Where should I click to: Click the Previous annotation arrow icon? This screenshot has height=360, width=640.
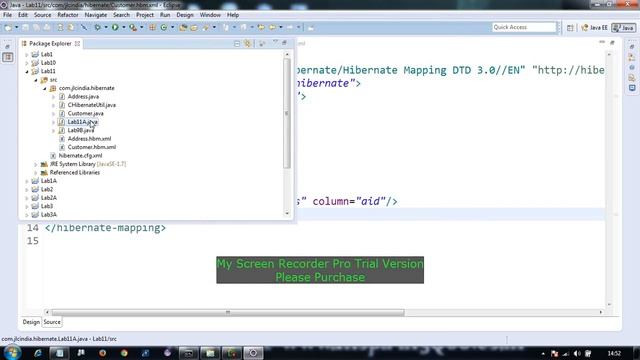click(244, 27)
